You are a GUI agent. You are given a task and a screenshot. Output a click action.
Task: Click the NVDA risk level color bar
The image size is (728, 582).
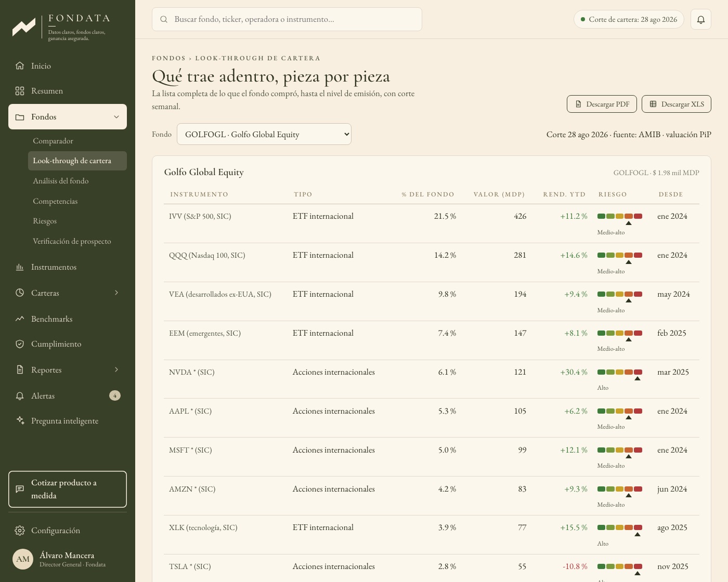tap(620, 372)
